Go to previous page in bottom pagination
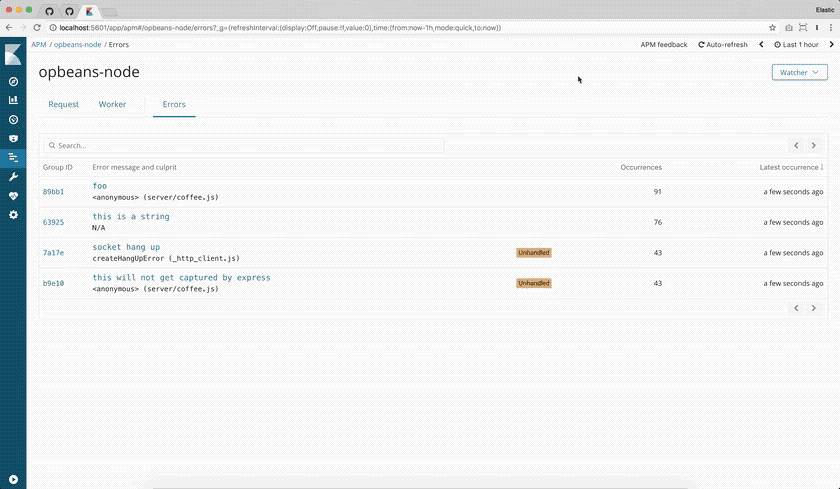This screenshot has height=489, width=840. 796,308
